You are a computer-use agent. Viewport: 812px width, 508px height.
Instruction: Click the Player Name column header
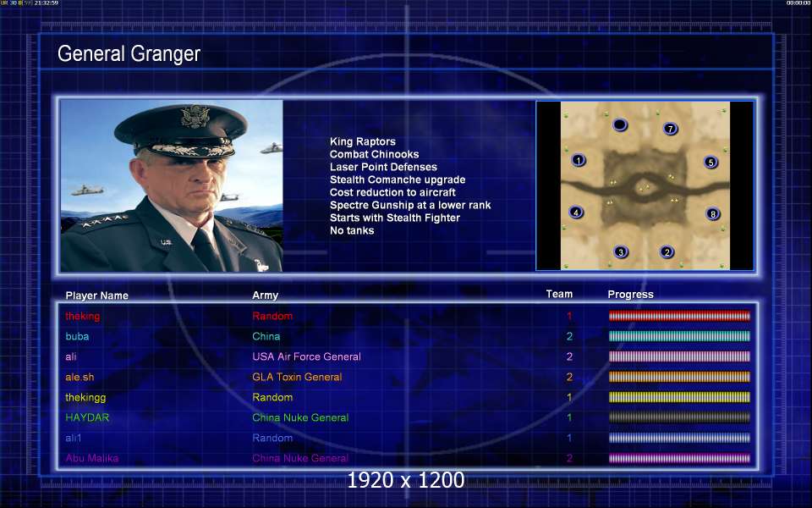[x=96, y=295]
